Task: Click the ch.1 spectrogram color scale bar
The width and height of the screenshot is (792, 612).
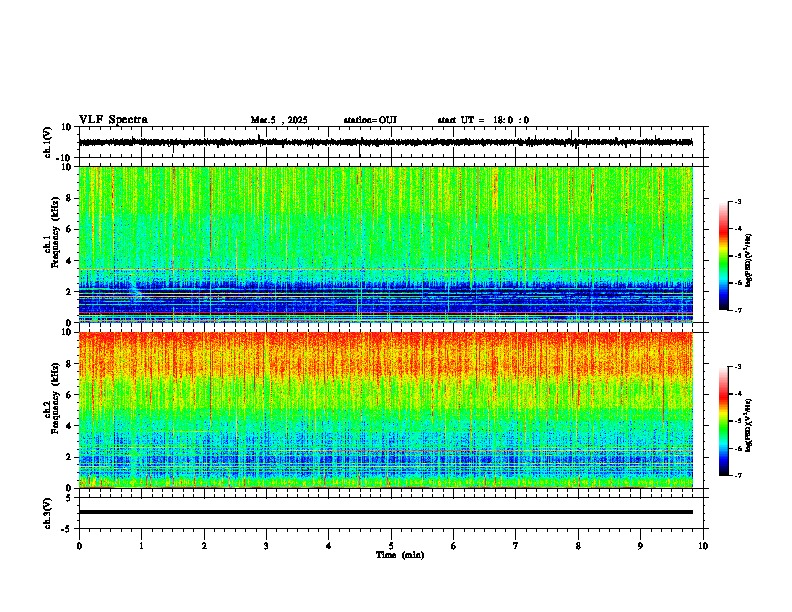Action: click(x=723, y=256)
